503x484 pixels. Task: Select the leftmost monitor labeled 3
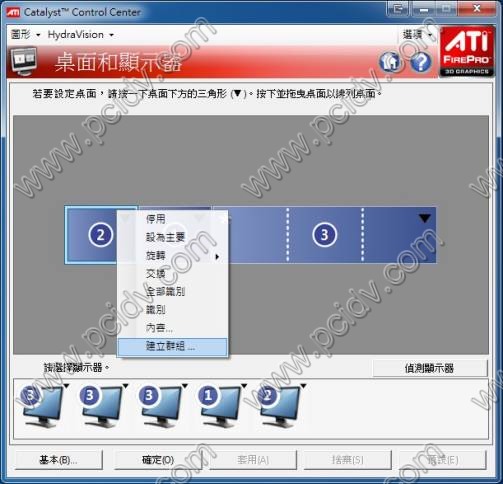pyautogui.click(x=41, y=406)
